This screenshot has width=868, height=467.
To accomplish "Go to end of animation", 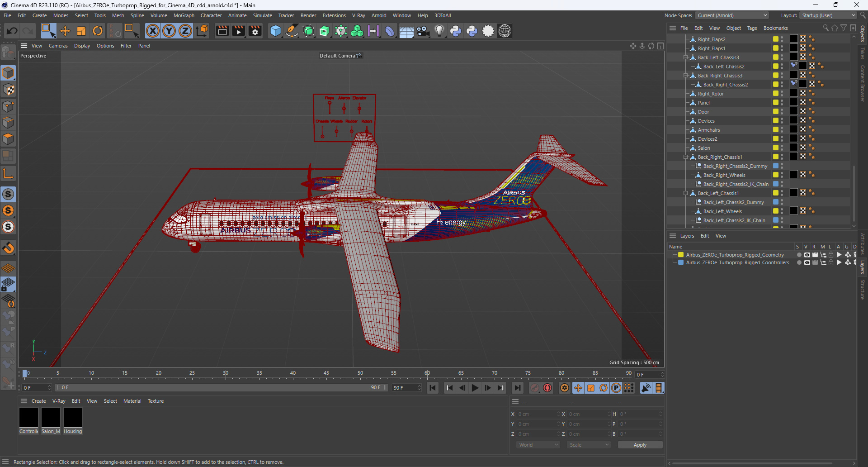I will pos(518,388).
